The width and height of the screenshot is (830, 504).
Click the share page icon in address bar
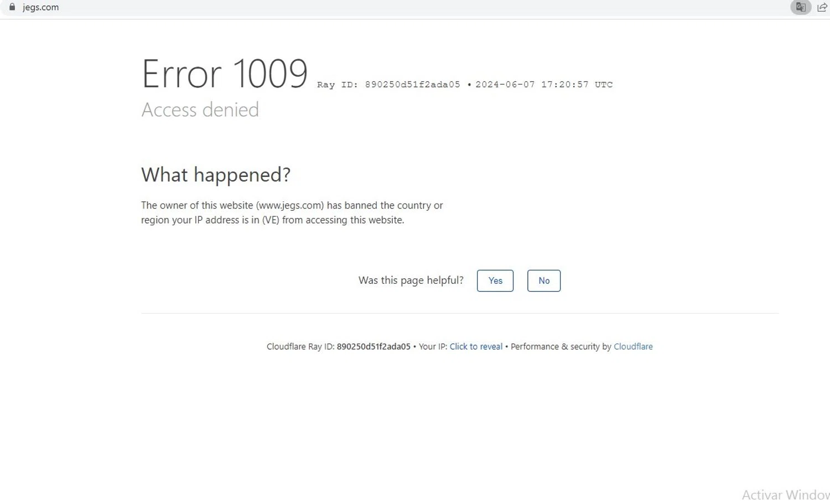(822, 7)
